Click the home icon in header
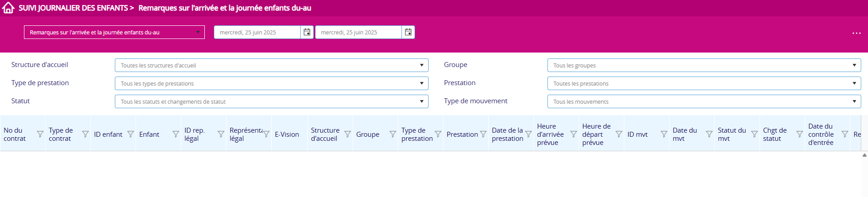Screen dimensions: 868x197 (x=8, y=8)
